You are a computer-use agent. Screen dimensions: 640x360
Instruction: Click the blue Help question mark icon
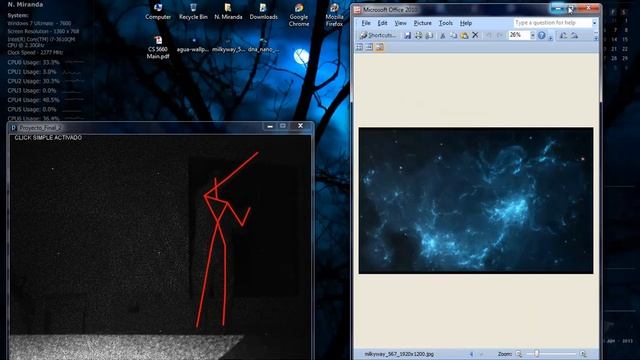[x=542, y=36]
